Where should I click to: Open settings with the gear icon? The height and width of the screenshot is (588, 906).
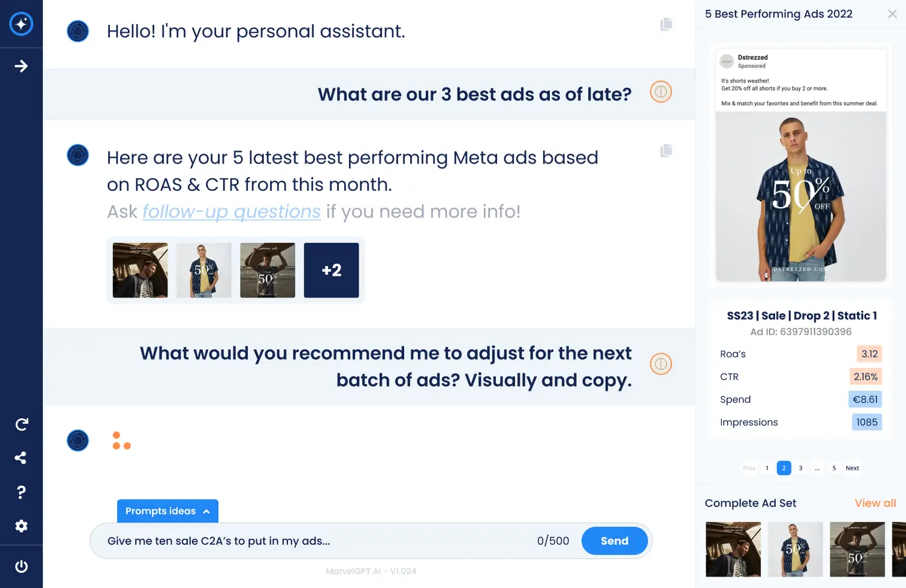pyautogui.click(x=21, y=526)
